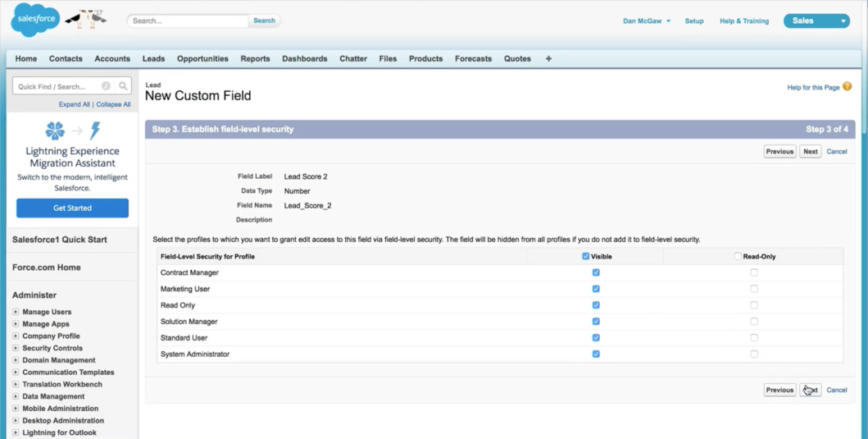868x439 pixels.
Task: Open the Accounts tab
Action: point(112,58)
